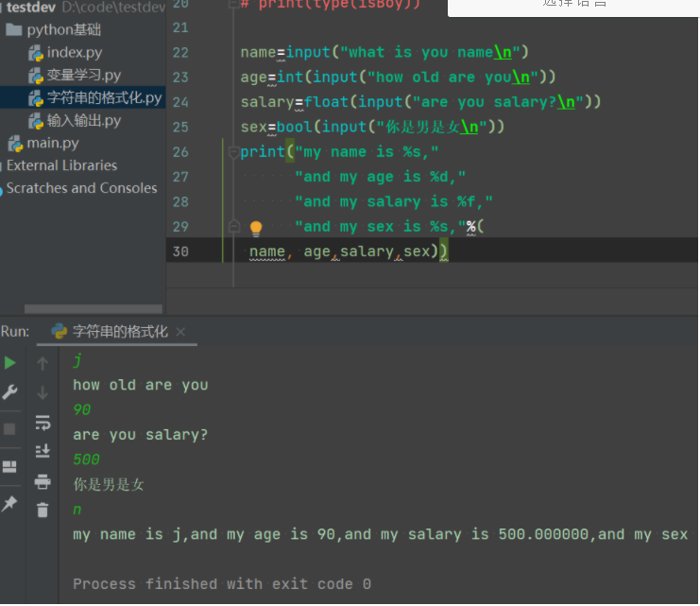
Task: Click 'Process finished with exit code 0' text
Action: 222,584
